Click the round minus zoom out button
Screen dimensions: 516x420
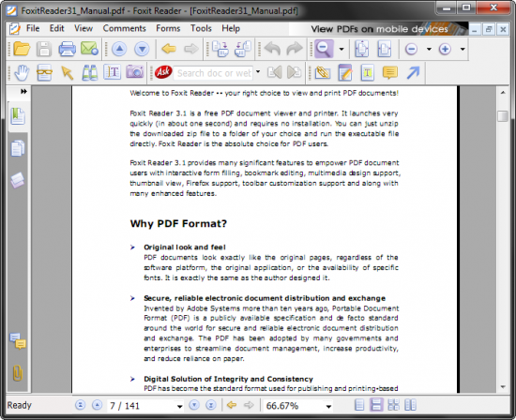pos(411,50)
